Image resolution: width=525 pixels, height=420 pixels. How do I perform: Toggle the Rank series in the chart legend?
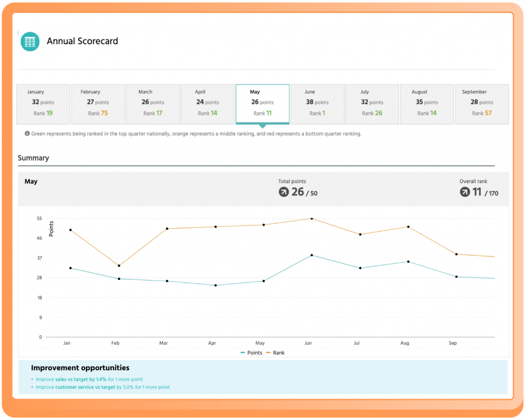point(279,353)
